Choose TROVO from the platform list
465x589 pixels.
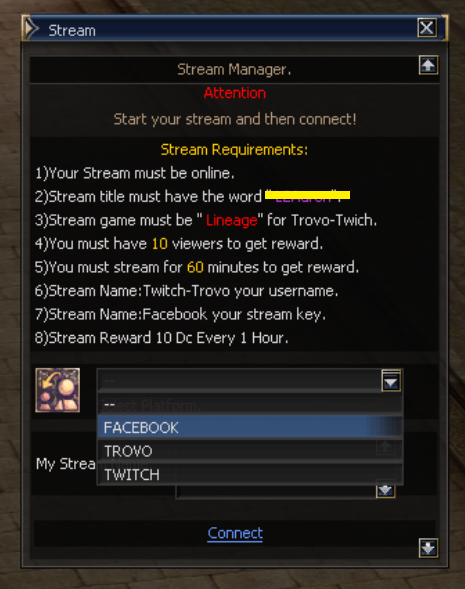point(249,451)
